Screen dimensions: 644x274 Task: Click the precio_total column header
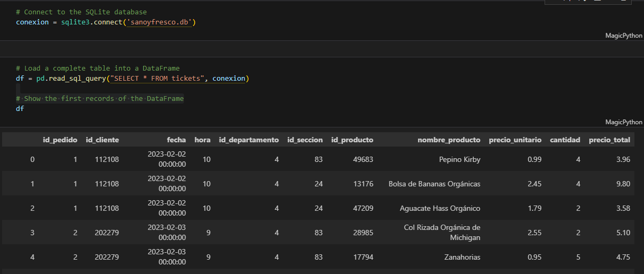[609, 140]
